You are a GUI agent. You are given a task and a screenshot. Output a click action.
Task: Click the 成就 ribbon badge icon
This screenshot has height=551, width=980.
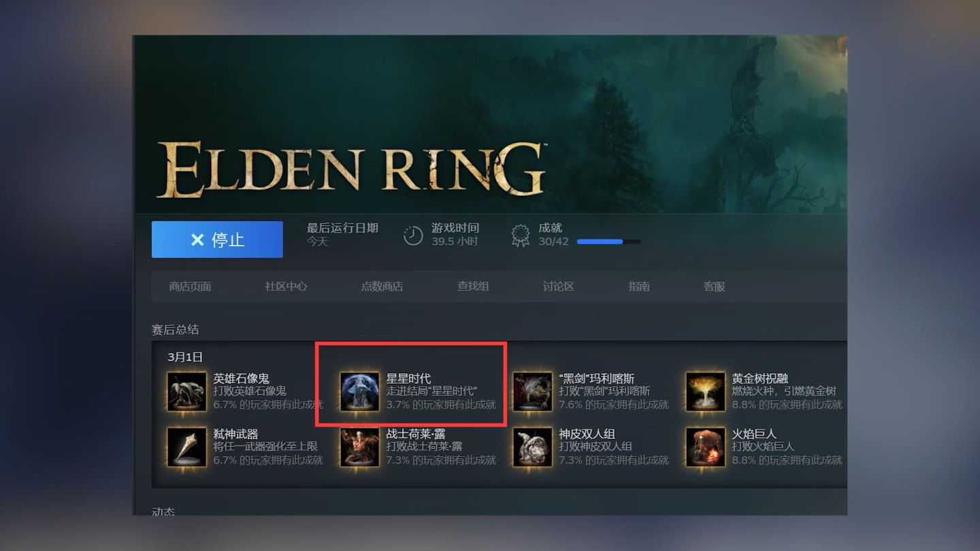coord(521,235)
